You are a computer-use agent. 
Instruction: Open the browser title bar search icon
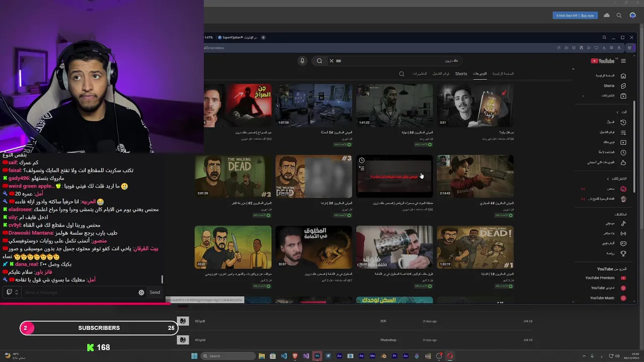click(x=604, y=37)
